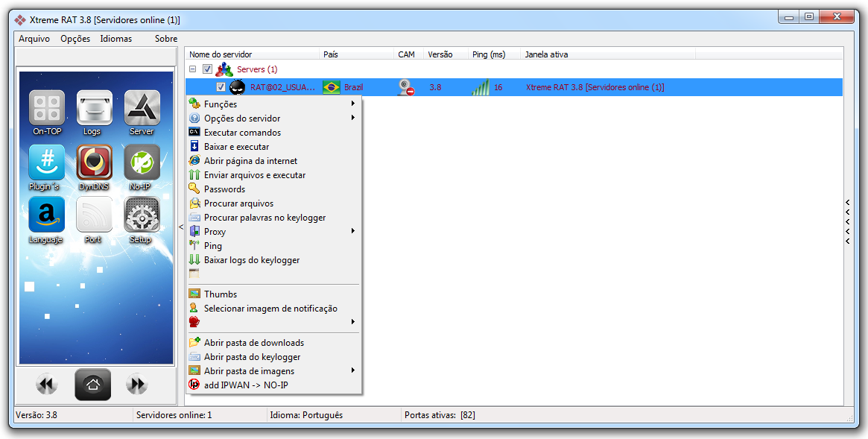Click Portas ativas: [82] in status bar
The width and height of the screenshot is (868, 439).
440,414
